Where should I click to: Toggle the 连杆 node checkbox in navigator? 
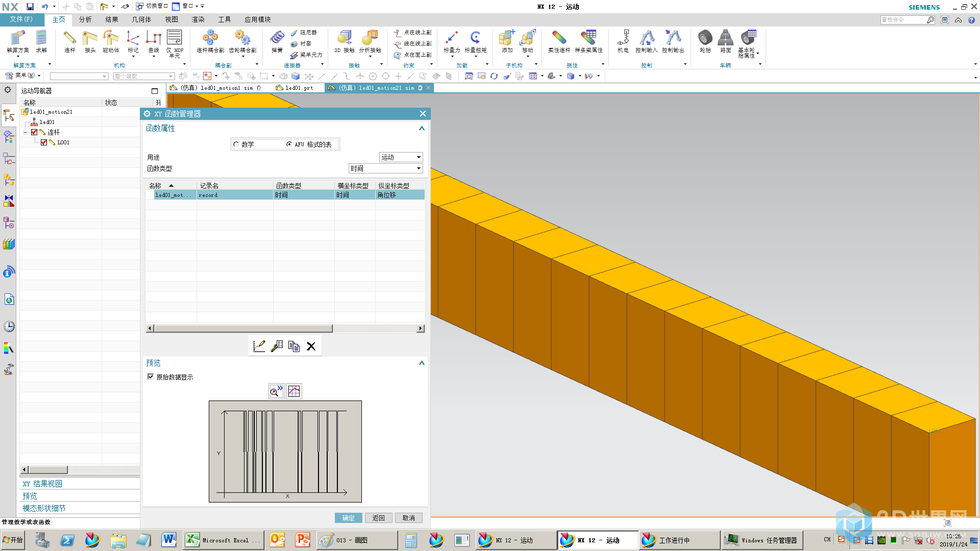coord(34,132)
